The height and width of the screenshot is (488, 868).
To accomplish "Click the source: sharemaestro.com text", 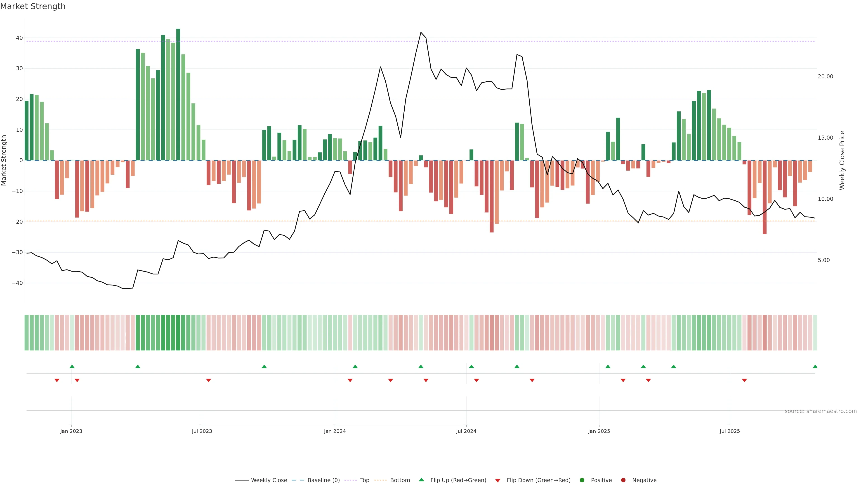I will point(821,411).
